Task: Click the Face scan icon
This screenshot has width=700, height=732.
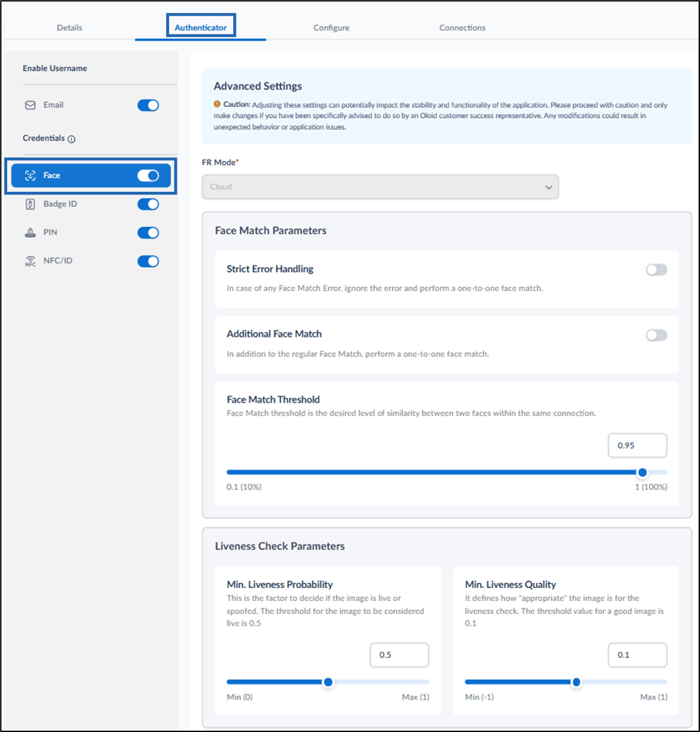Action: (30, 176)
